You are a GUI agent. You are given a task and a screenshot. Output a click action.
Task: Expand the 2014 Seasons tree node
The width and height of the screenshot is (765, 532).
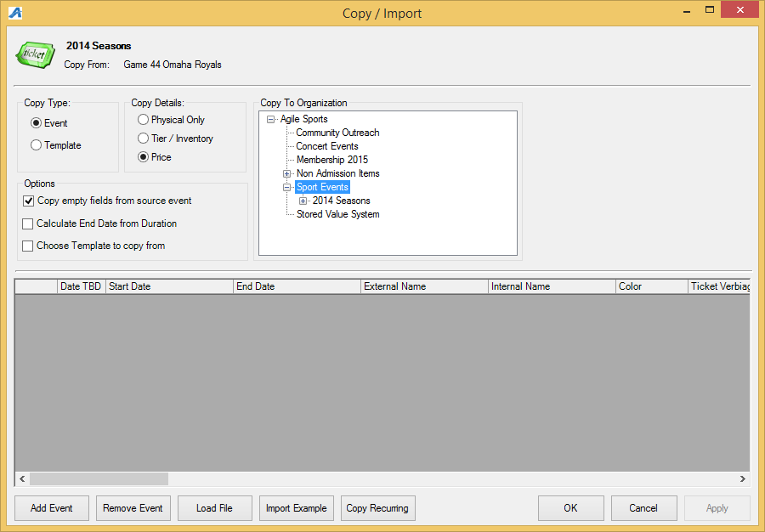tap(303, 201)
